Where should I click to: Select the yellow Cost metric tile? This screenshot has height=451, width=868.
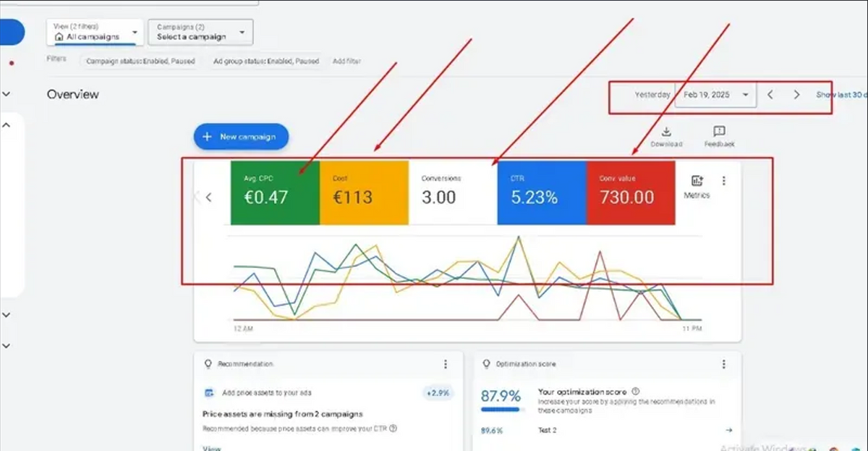(364, 193)
